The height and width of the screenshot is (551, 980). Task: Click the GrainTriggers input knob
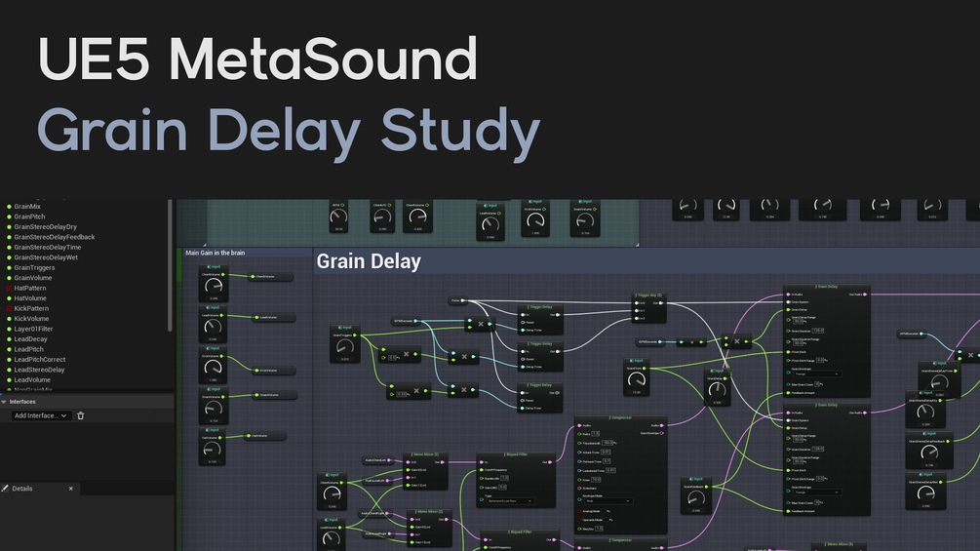point(344,347)
